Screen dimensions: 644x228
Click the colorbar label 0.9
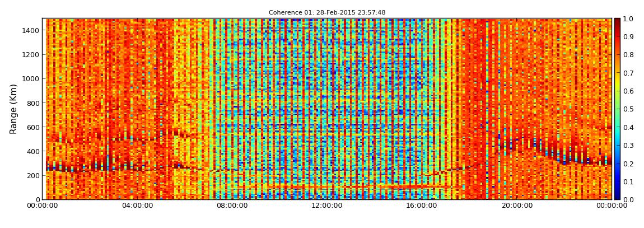tap(628, 37)
